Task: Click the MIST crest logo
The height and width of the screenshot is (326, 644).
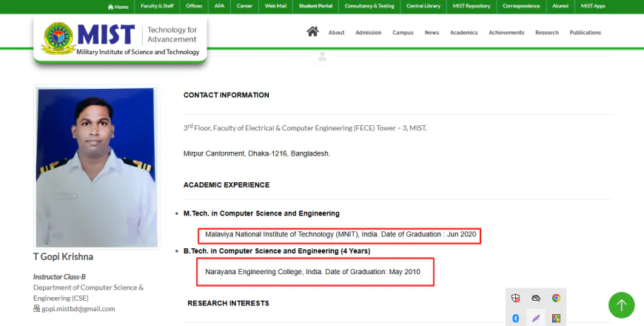Action: [x=58, y=39]
